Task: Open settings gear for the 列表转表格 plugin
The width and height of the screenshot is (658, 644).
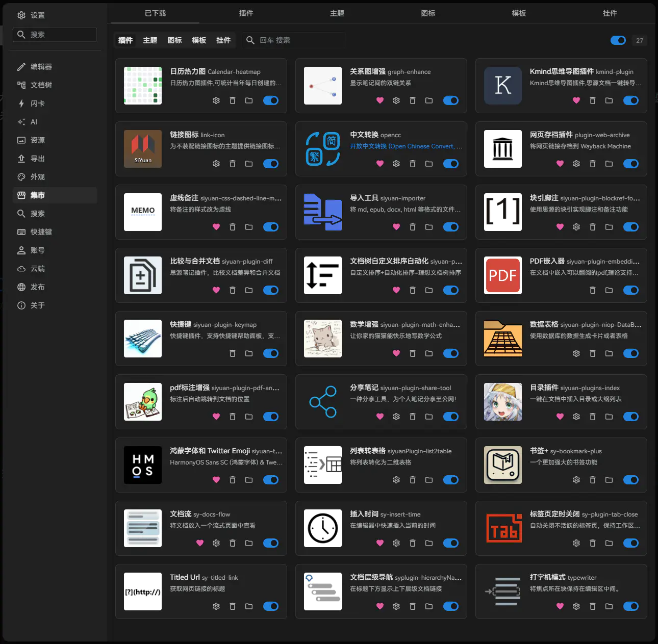Action: pos(396,480)
